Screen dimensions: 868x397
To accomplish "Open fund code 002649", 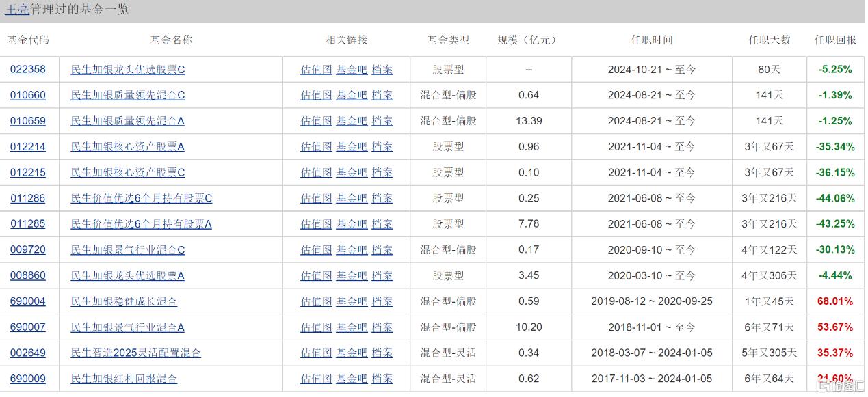I will 28,353.
